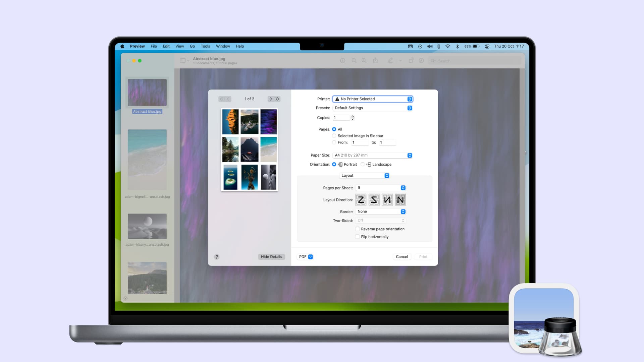Viewport: 644px width, 362px height.
Task: Expand the Pages per Sheet dropdown
Action: (x=380, y=188)
